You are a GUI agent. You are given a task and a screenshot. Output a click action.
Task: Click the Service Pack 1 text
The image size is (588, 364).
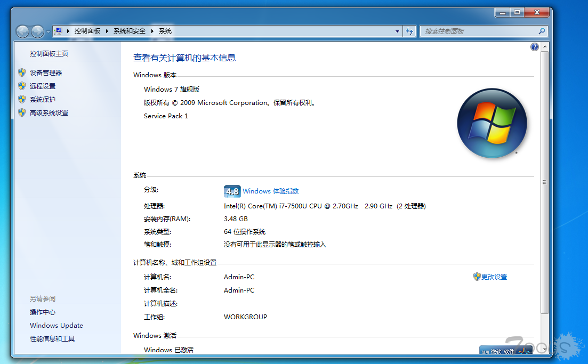(166, 116)
